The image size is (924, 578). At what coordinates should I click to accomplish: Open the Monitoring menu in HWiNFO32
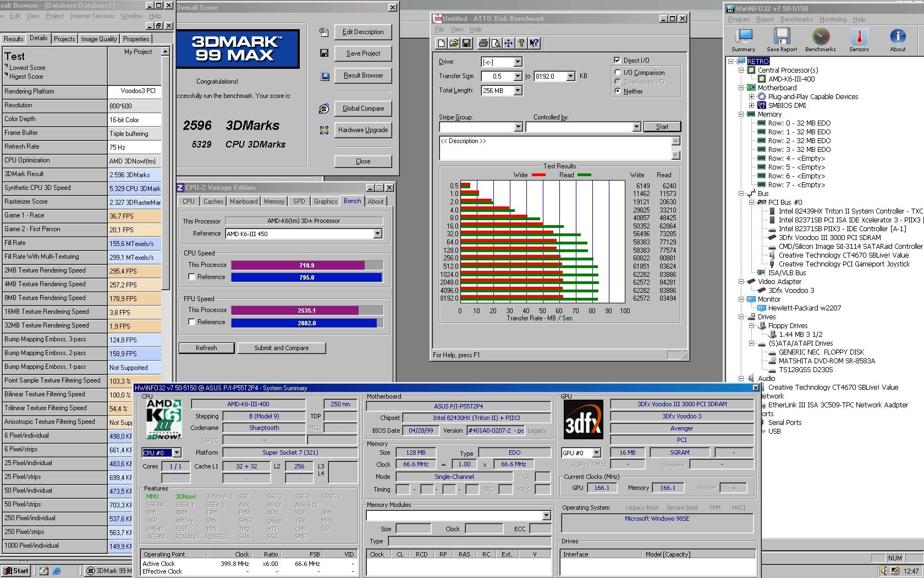pos(833,19)
